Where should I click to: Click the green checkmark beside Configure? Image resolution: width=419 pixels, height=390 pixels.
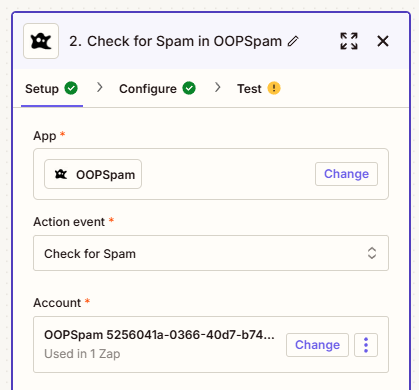pos(189,88)
